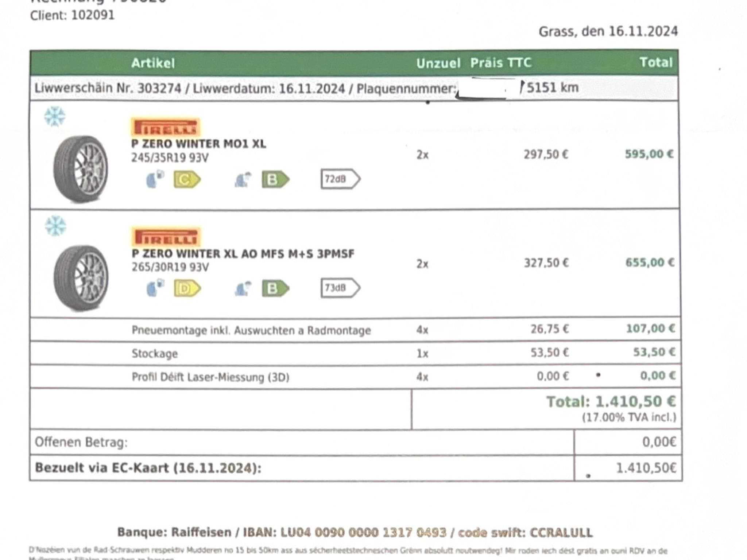Click the 'Client: 102091' text
Screen dimensions: 747x560
pyautogui.click(x=72, y=15)
